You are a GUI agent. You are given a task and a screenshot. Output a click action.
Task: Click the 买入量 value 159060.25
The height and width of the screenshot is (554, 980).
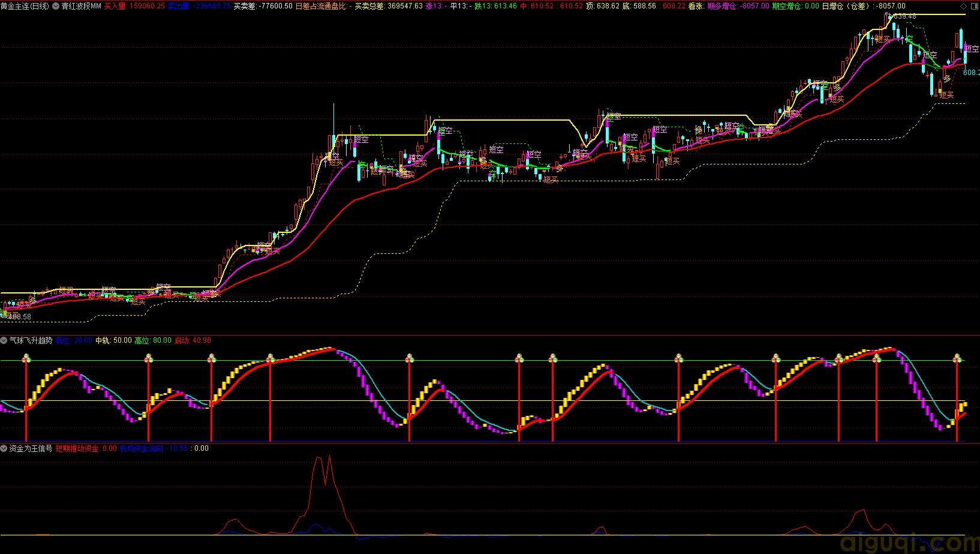[134, 6]
